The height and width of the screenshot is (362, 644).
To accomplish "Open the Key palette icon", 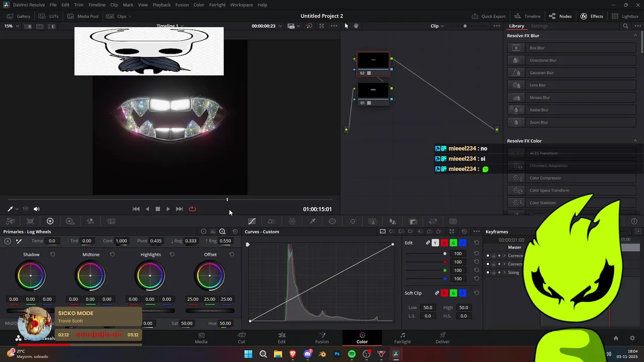I will (x=413, y=221).
